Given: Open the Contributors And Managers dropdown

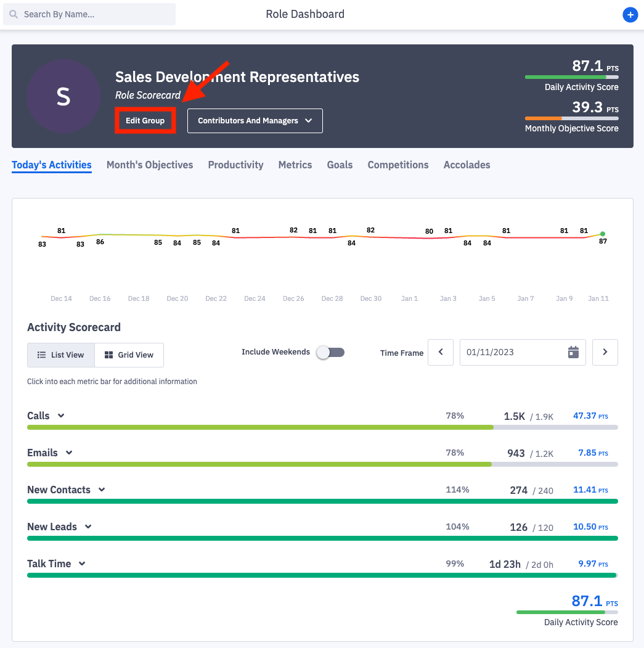Looking at the screenshot, I should click(x=255, y=121).
